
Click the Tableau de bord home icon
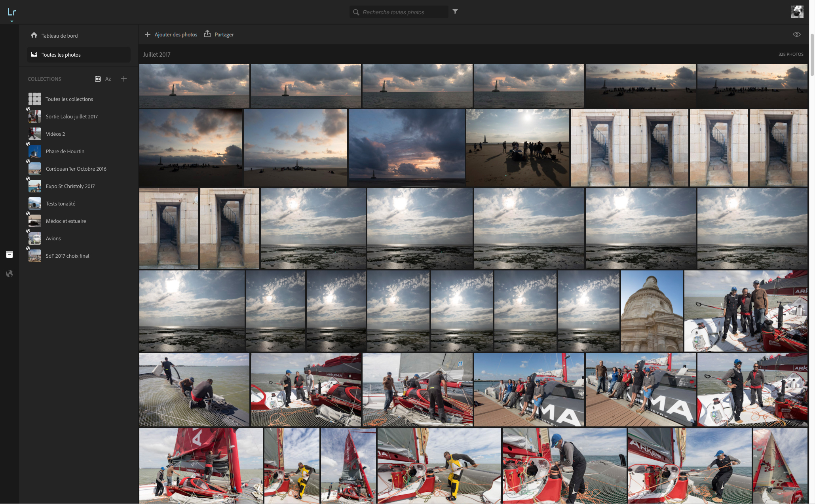[34, 35]
